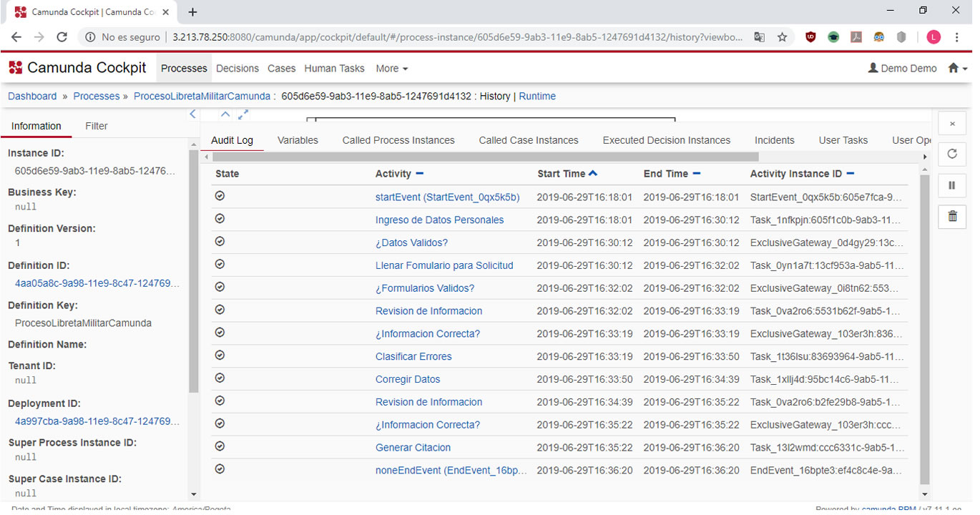Bookmark the page with the star icon
Image resolution: width=980 pixels, height=515 pixels.
point(783,37)
